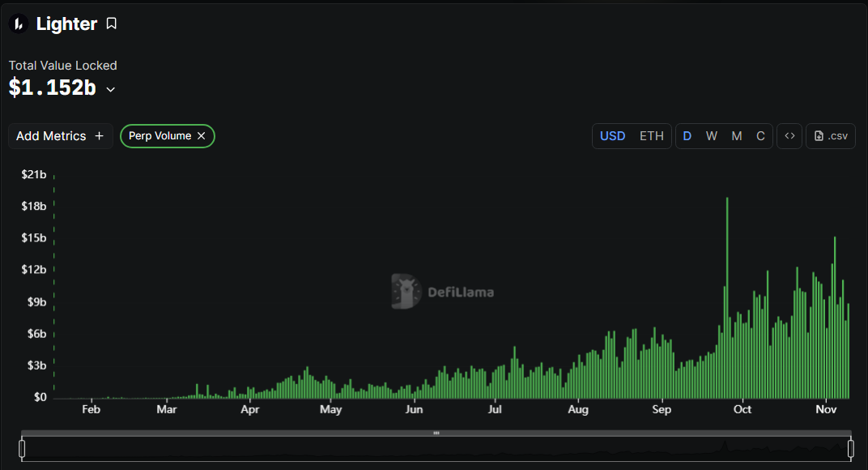The width and height of the screenshot is (868, 470).
Task: Download chart data as .csv
Action: tap(831, 136)
